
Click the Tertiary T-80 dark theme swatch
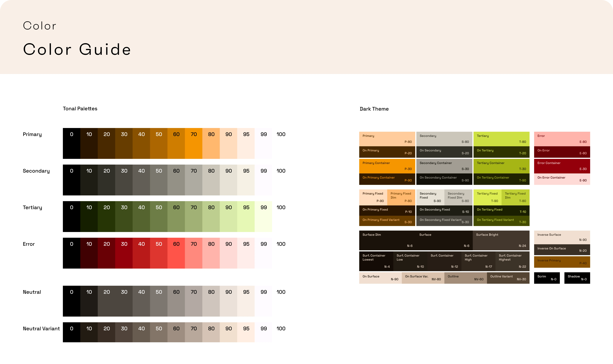click(501, 139)
